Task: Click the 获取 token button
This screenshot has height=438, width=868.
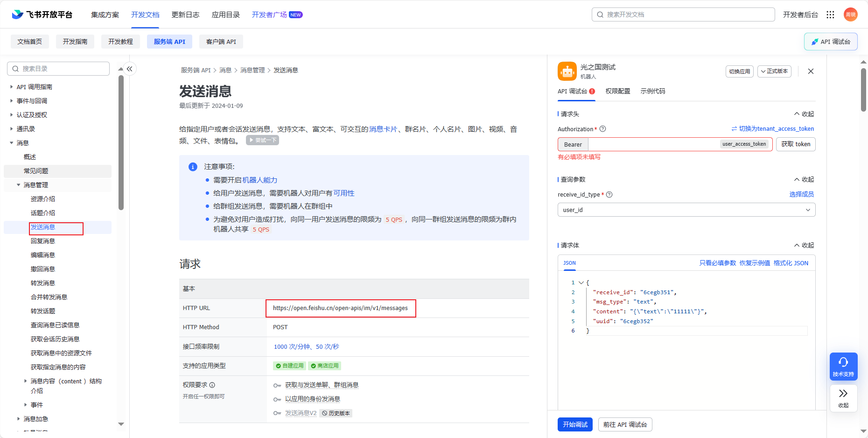Action: pyautogui.click(x=796, y=144)
